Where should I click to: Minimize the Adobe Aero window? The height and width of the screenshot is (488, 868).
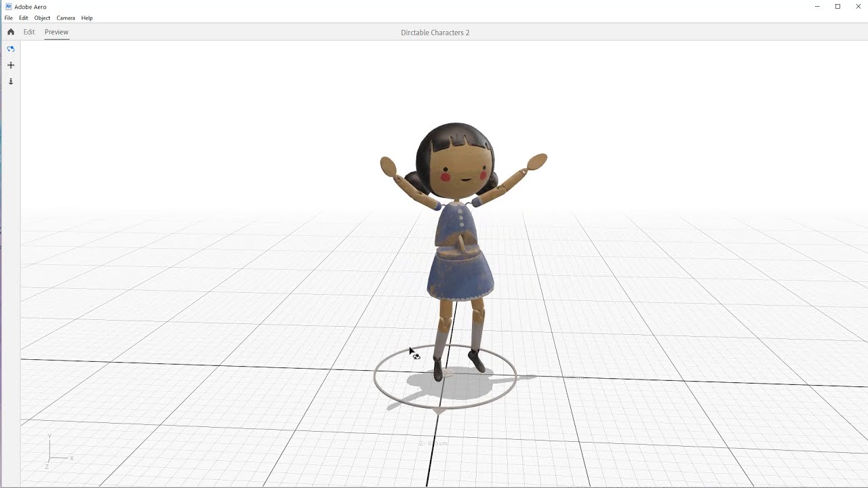coord(816,6)
